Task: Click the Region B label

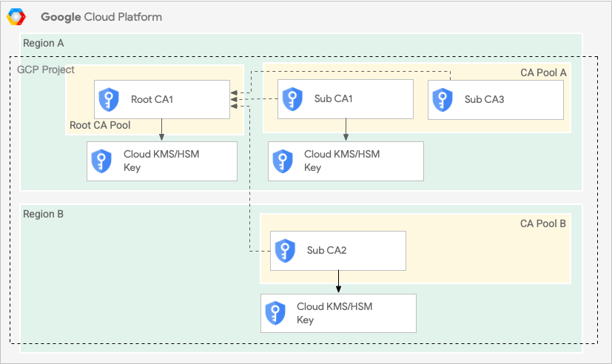Action: pyautogui.click(x=43, y=214)
